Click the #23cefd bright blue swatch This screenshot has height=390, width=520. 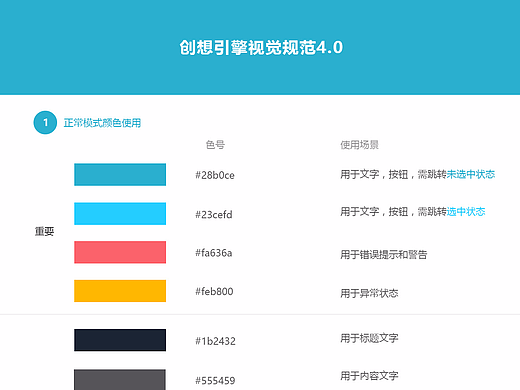click(x=120, y=213)
